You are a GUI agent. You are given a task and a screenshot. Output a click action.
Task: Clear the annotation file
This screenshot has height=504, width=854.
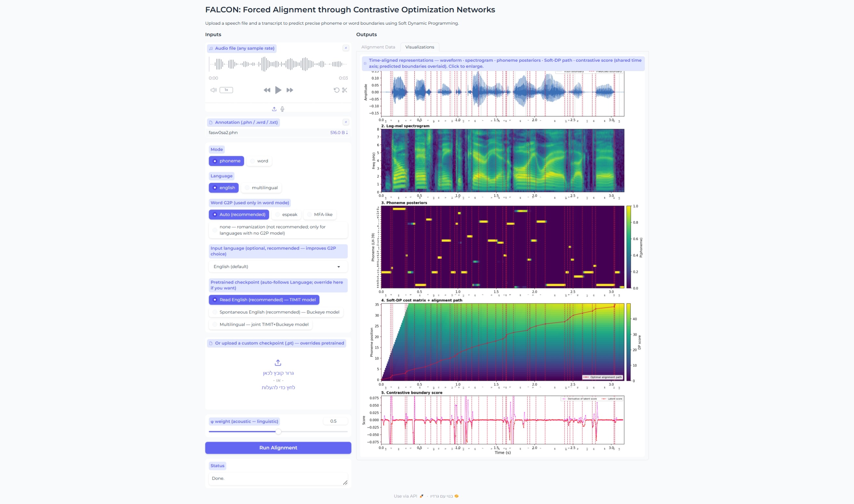point(346,122)
